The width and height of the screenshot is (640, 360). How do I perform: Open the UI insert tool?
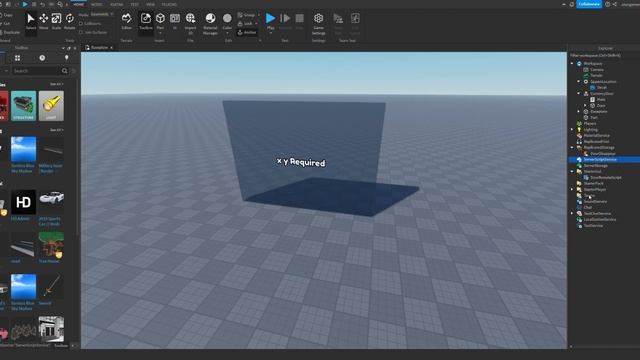[175, 22]
